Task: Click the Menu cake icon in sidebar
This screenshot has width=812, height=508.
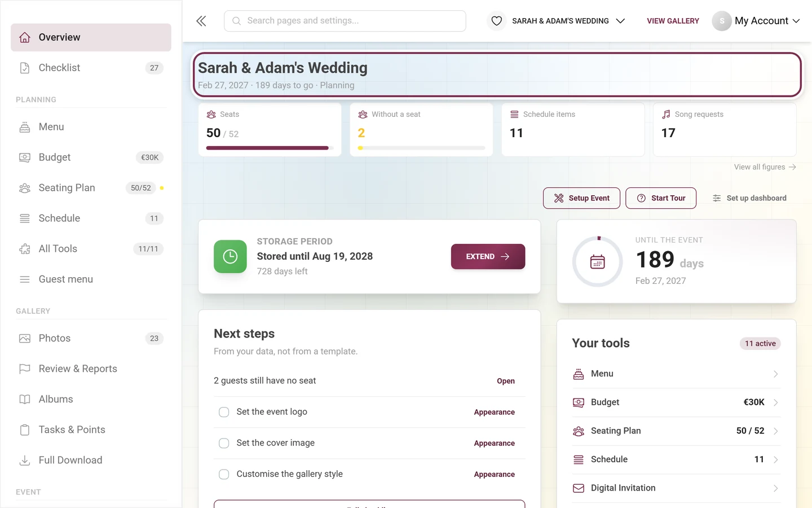Action: point(25,127)
